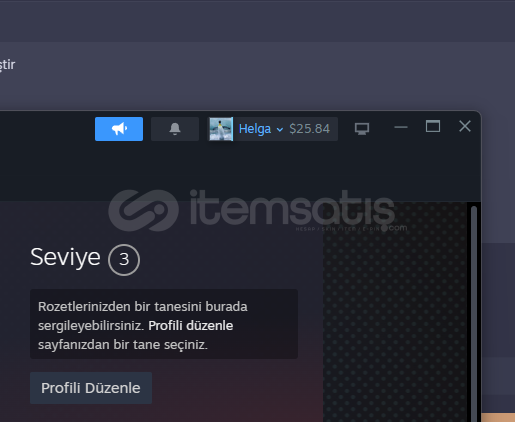This screenshot has height=422, width=515.
Task: Switch to Big Picture monitor icon
Action: [362, 129]
